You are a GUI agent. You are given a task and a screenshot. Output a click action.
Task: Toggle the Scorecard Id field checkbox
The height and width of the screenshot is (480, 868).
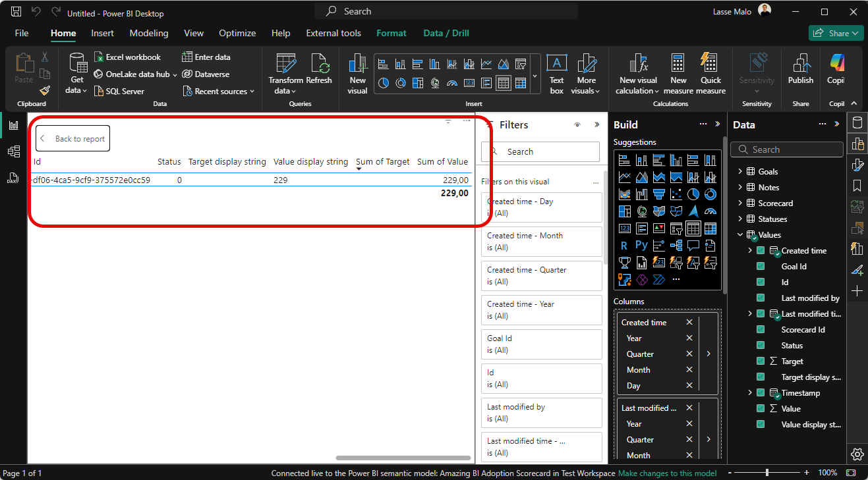[761, 330]
